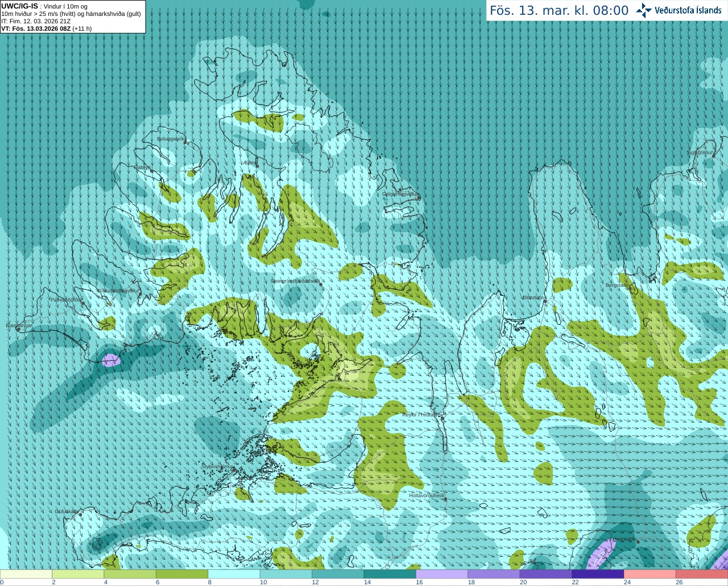This screenshot has height=586, width=728.
Task: Click the legend value 8
Action: 209,582
